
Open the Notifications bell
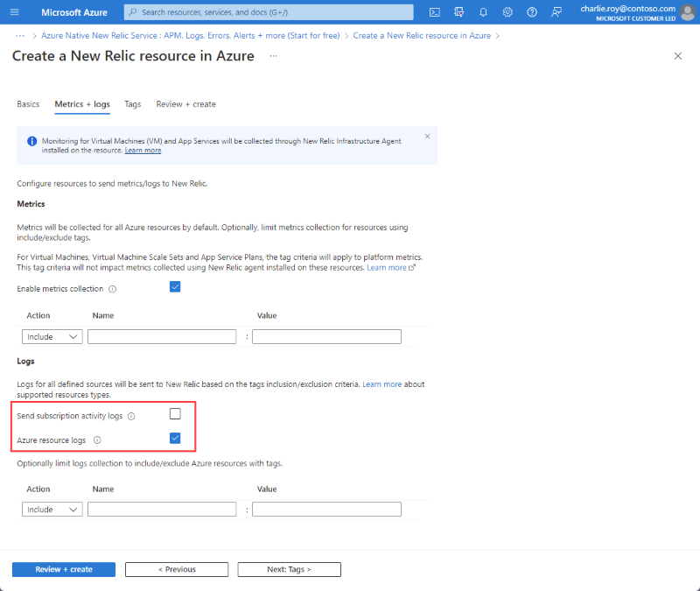point(483,12)
